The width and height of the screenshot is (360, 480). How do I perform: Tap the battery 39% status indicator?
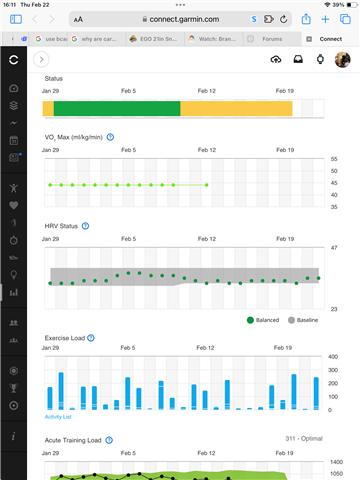(x=344, y=5)
